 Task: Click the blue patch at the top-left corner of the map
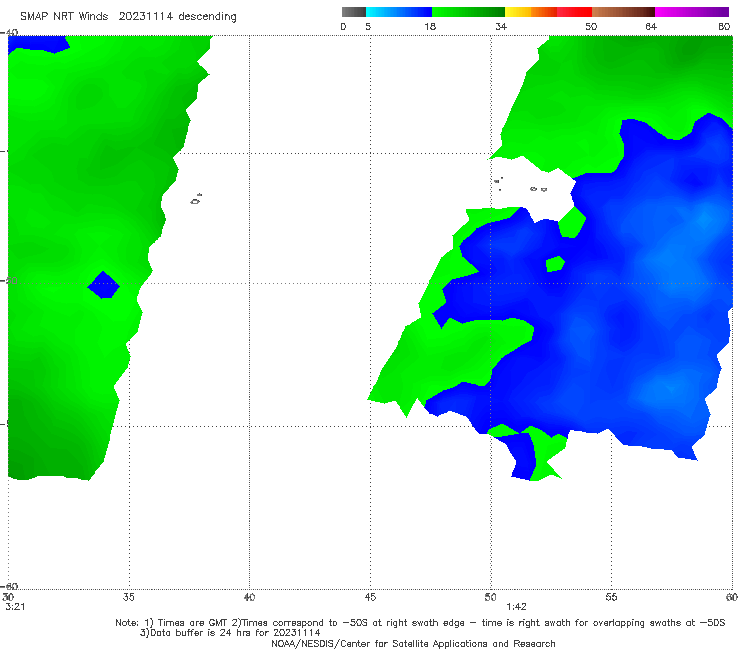pos(39,44)
